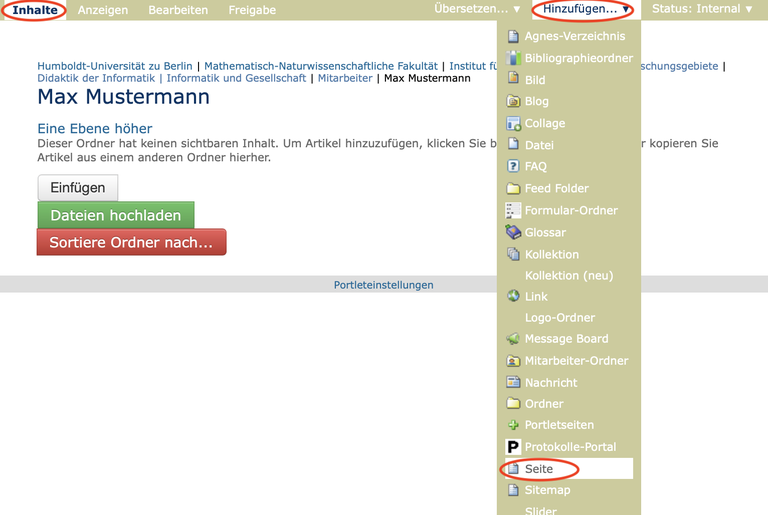
Task: Open the Status: Internal dropdown
Action: tap(702, 9)
